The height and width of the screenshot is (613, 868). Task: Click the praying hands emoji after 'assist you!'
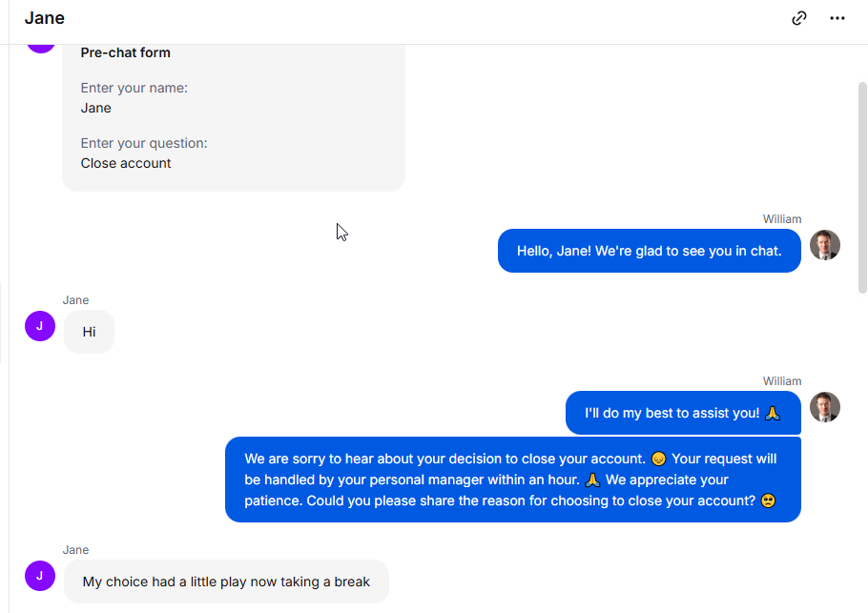point(773,413)
